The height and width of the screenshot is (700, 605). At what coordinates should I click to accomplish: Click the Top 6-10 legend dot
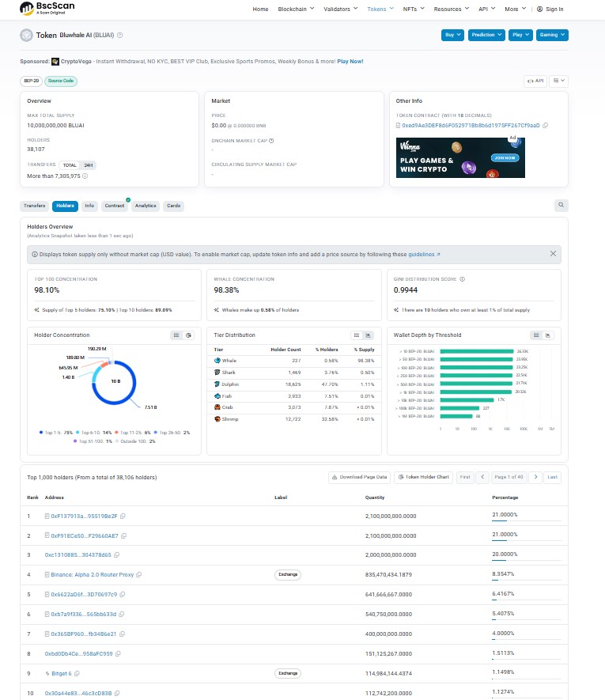[78, 432]
